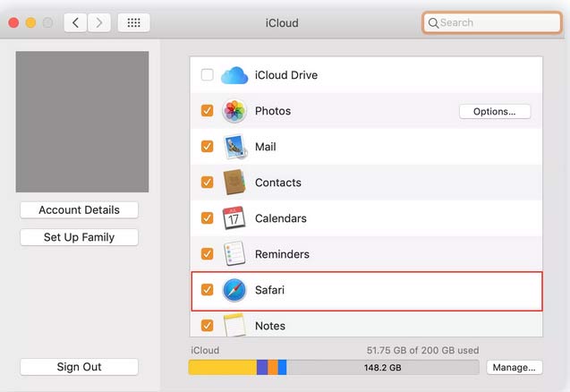The image size is (570, 392).
Task: Click the Contacts address book icon
Action: tap(234, 183)
